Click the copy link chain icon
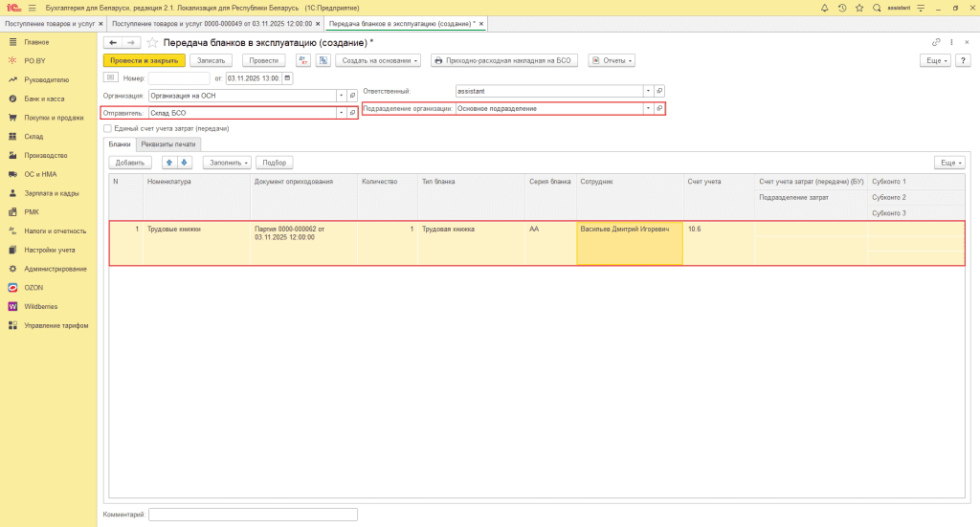The height and width of the screenshot is (527, 980). point(935,43)
